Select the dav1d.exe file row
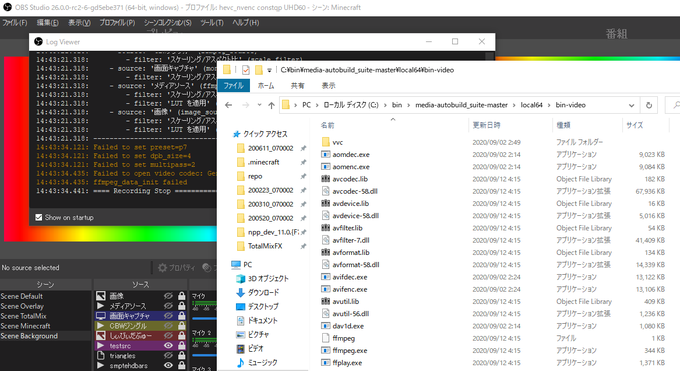This screenshot has height=371, width=680. pos(493,326)
